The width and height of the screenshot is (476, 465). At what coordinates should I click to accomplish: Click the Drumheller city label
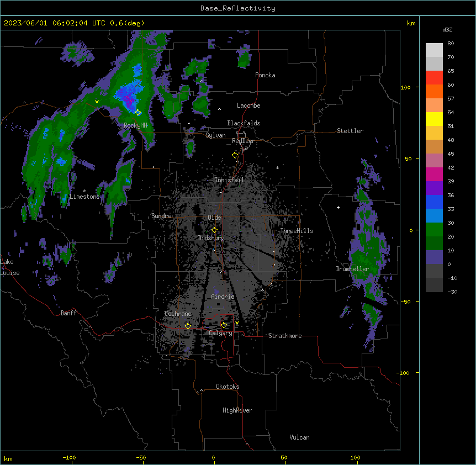pos(352,269)
